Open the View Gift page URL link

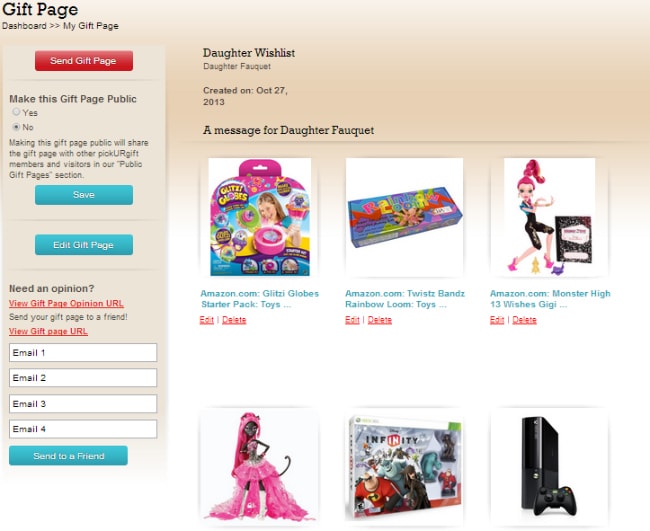48,331
